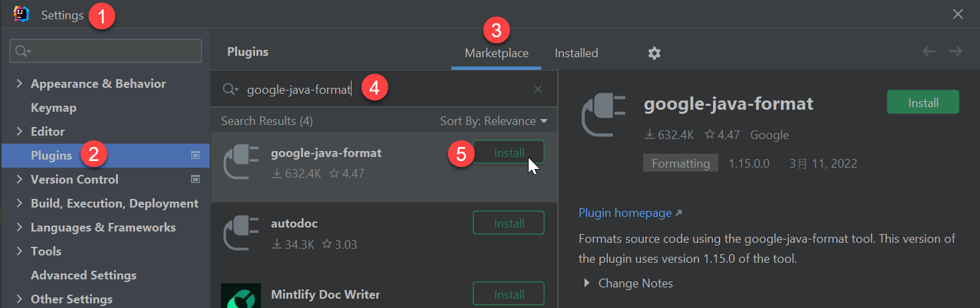This screenshot has height=308, width=980.
Task: Open the plugins gear settings icon
Action: [x=654, y=53]
